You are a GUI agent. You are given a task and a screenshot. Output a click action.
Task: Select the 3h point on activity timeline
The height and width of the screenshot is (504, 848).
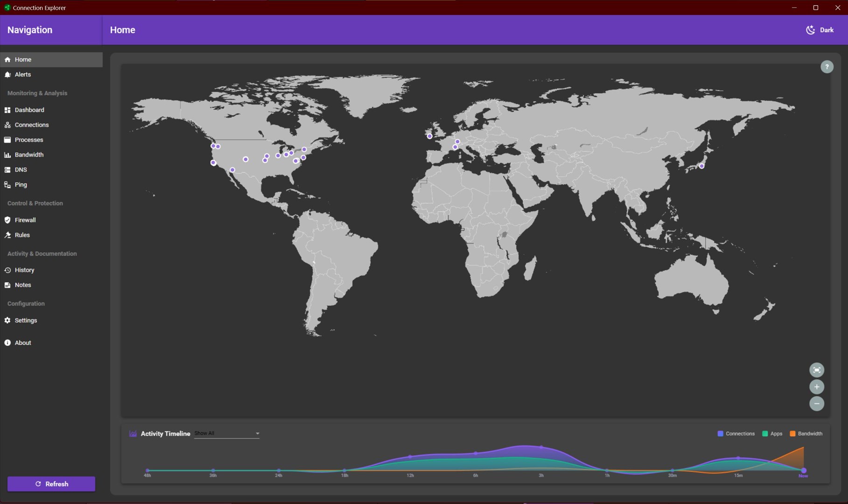pos(541,448)
